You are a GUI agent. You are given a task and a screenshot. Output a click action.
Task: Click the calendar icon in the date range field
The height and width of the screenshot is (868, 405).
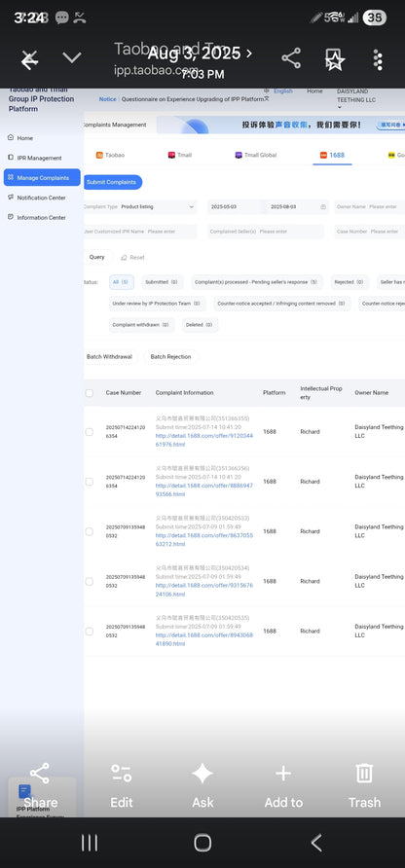tap(323, 206)
